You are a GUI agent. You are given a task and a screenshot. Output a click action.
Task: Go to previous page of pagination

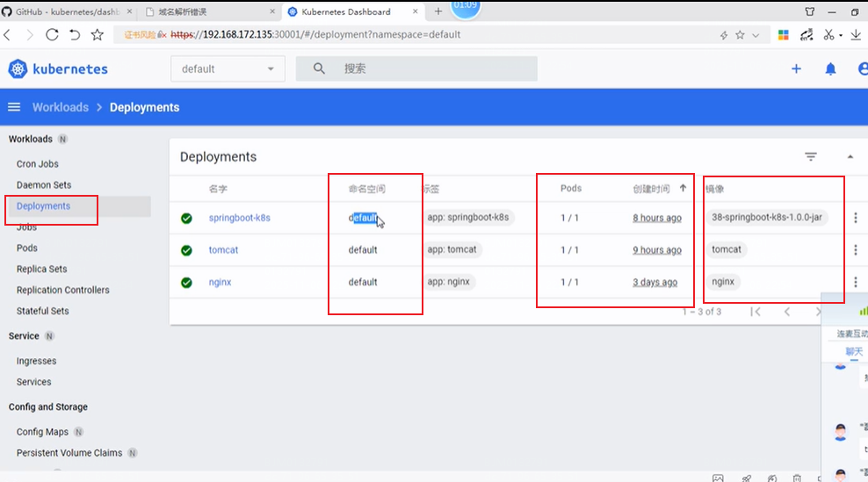coord(786,312)
